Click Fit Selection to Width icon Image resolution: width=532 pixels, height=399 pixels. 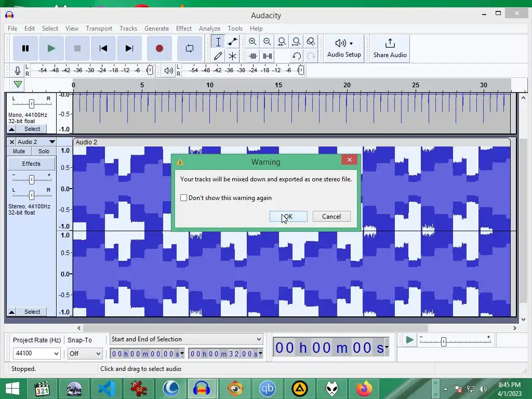point(282,42)
